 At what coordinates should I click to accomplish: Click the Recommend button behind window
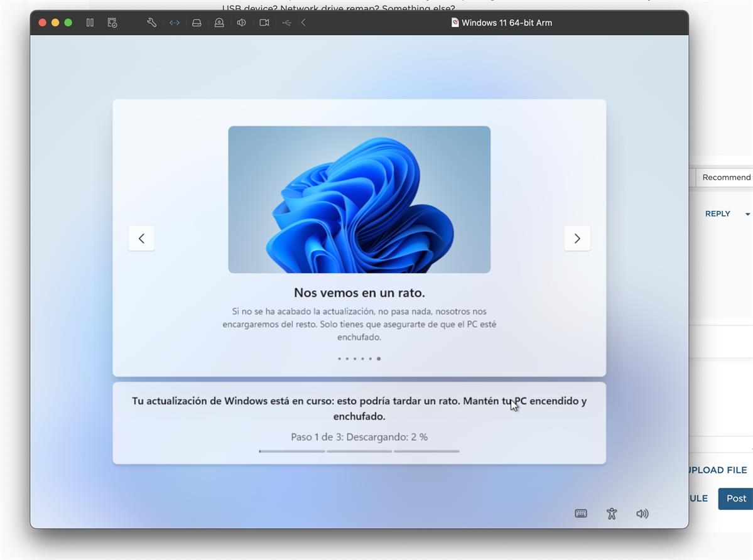click(x=724, y=177)
